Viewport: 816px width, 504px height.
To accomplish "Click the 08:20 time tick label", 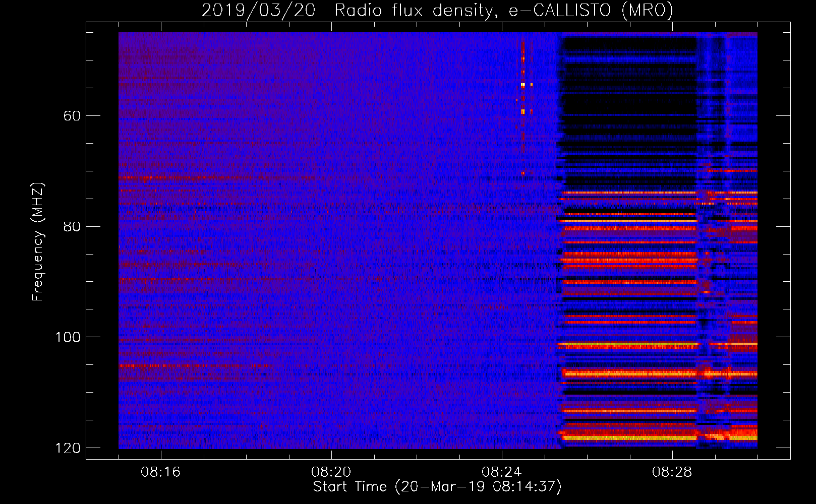I will click(x=331, y=472).
